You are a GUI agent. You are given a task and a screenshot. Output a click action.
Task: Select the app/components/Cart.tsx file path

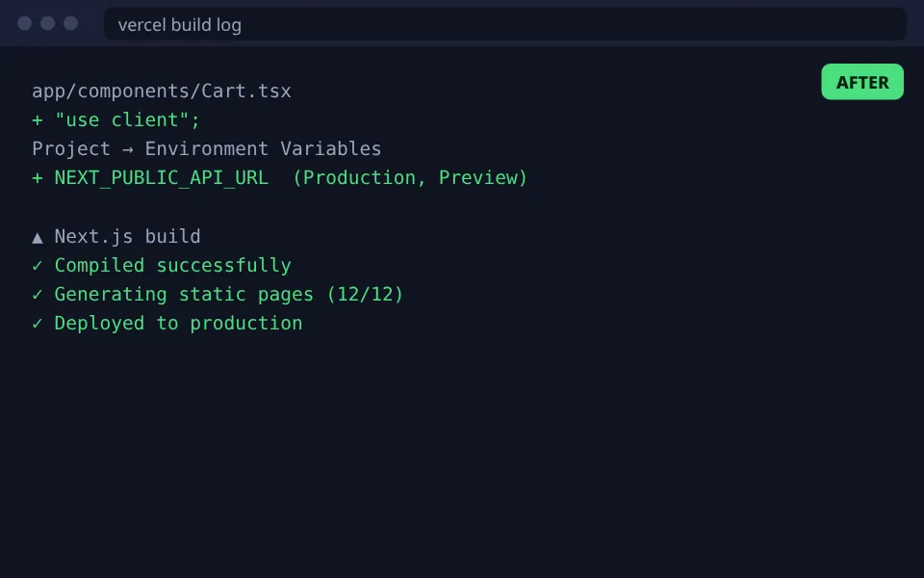[x=162, y=91]
